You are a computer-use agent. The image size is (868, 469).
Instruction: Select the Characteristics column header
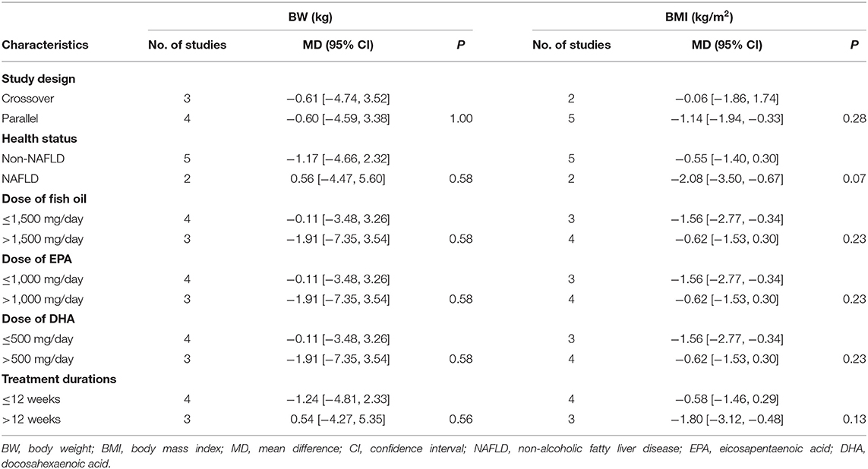(46, 45)
